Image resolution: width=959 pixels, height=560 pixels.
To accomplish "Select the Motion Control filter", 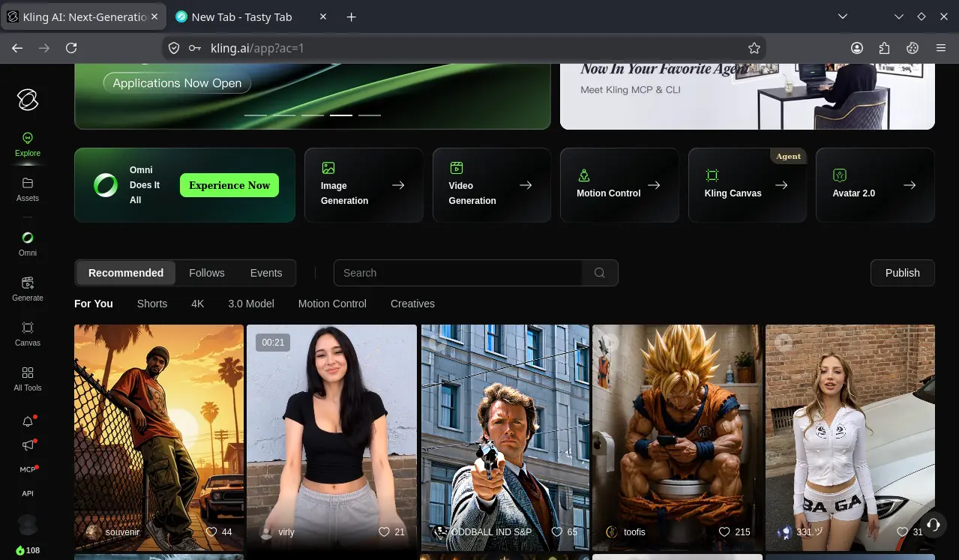I will (x=332, y=304).
